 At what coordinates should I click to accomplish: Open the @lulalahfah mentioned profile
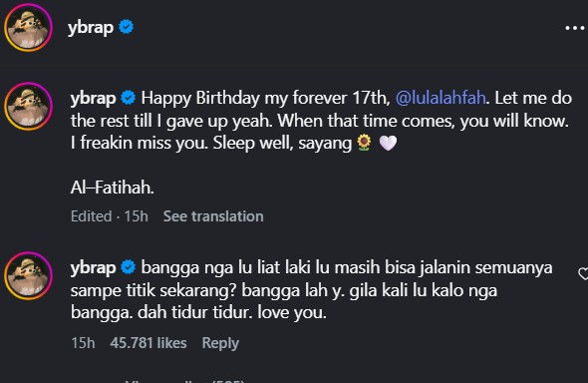click(441, 98)
